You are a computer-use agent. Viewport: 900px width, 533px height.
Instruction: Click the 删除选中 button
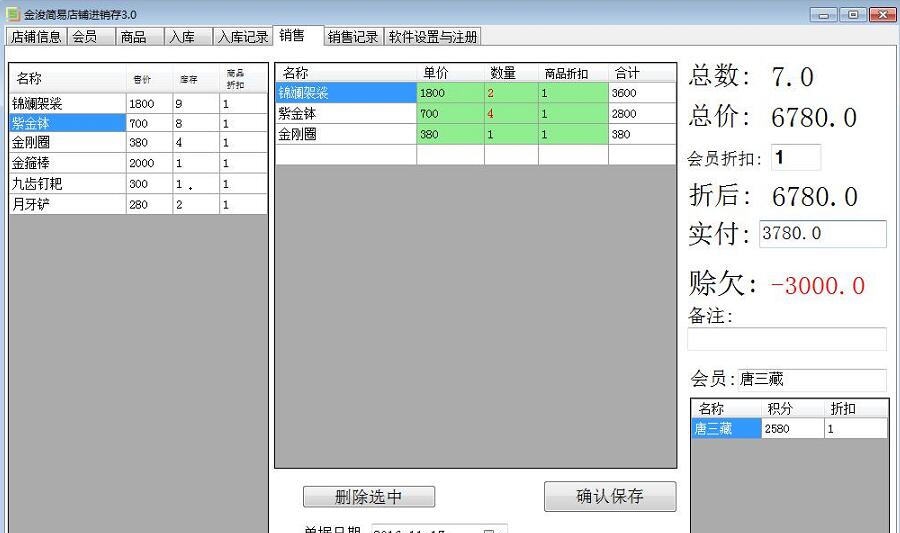(x=368, y=496)
